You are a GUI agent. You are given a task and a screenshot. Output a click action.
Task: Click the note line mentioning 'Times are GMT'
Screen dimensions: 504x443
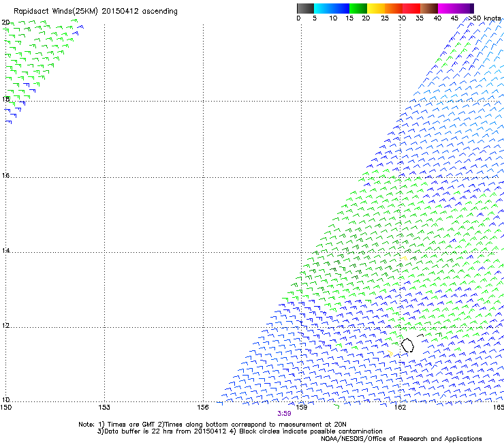[x=212, y=425]
